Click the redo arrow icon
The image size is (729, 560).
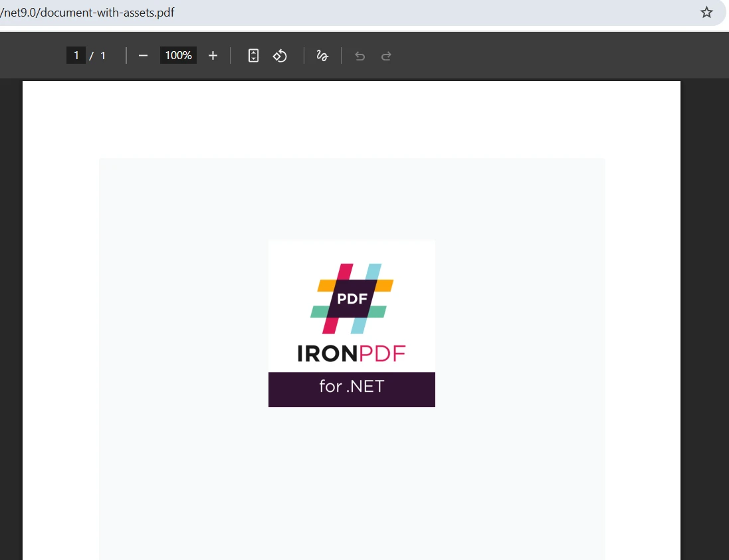coord(386,56)
